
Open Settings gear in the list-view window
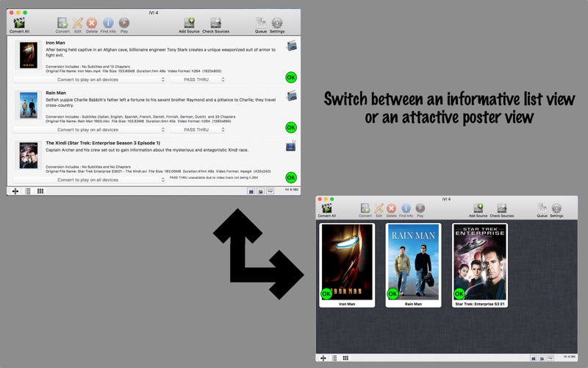pyautogui.click(x=277, y=25)
